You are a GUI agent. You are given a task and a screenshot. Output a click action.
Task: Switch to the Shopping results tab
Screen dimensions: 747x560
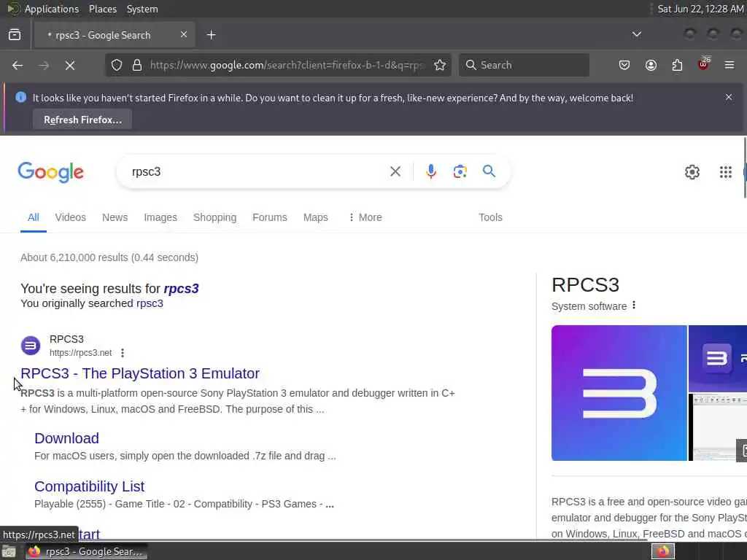[215, 217]
